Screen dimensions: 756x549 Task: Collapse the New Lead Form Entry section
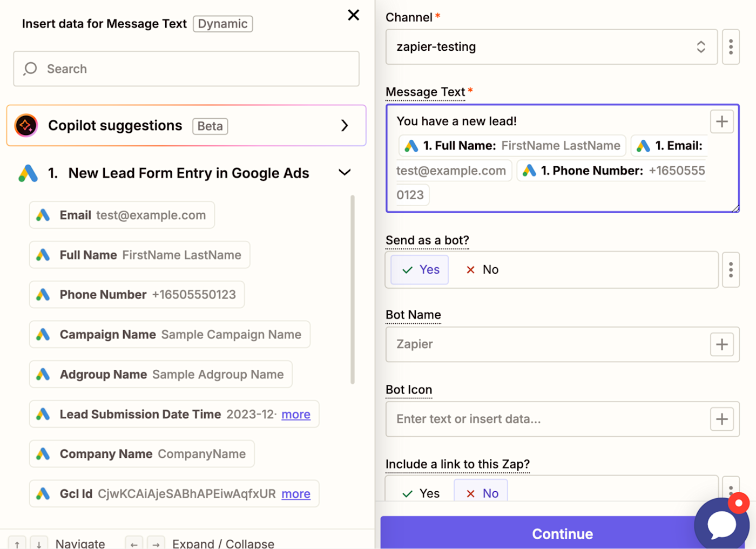[345, 173]
